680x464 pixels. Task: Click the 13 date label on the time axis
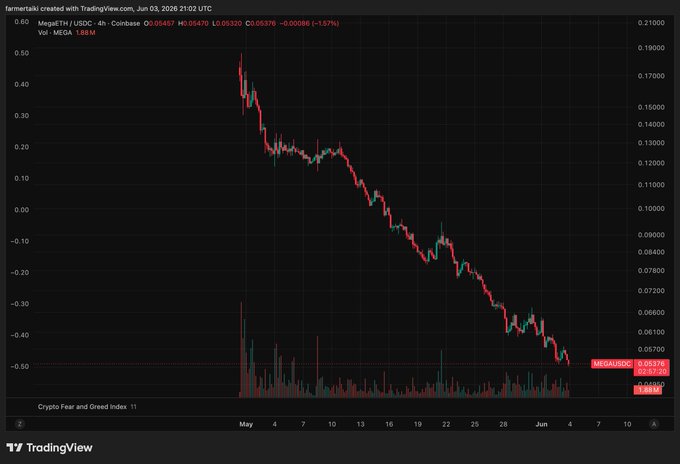coord(360,424)
